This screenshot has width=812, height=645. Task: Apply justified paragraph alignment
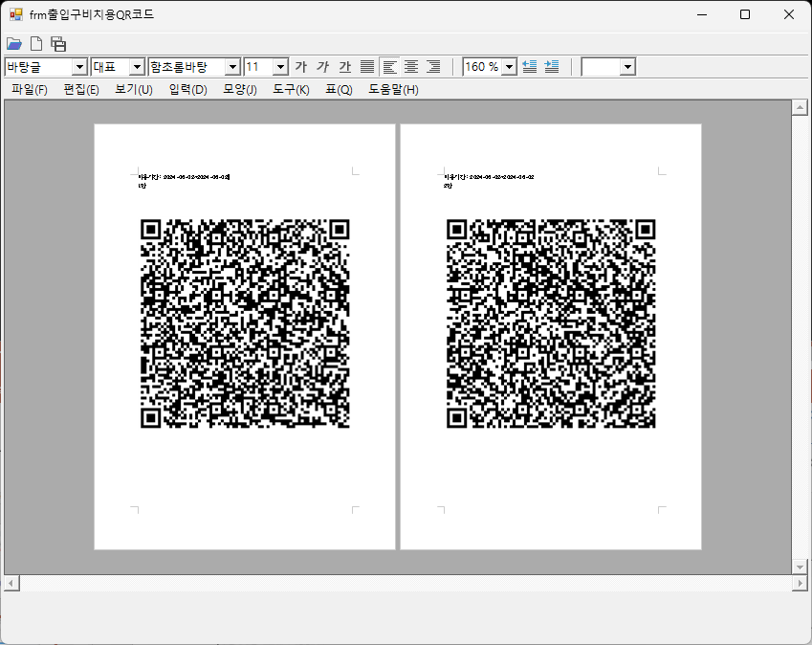click(x=367, y=66)
